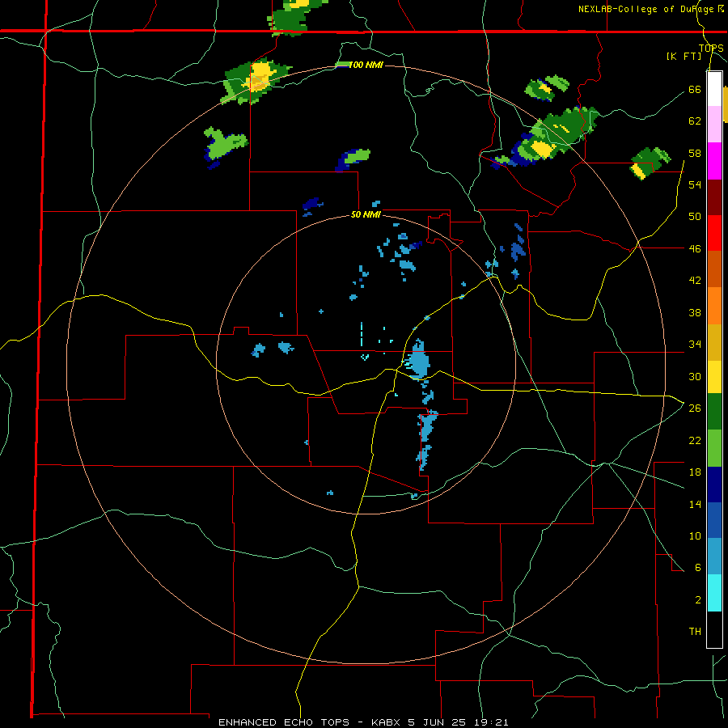This screenshot has height=728, width=728.
Task: Select the dark red swatch on the color bar
Action: pos(714,198)
